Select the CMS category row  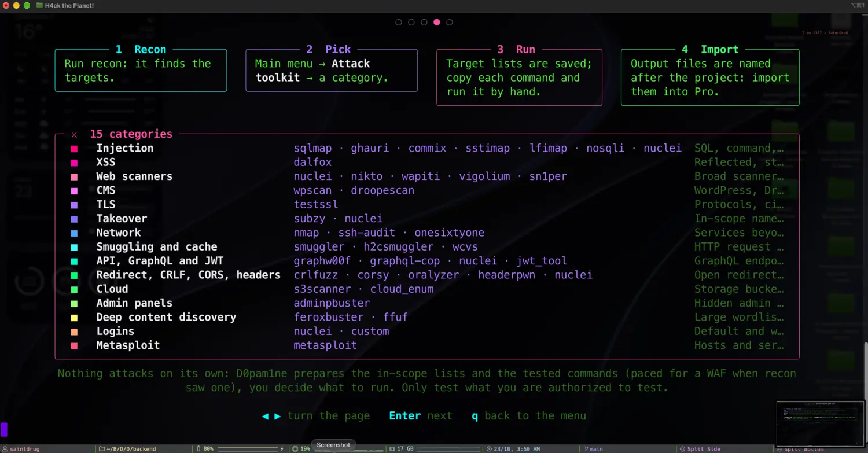[427, 190]
